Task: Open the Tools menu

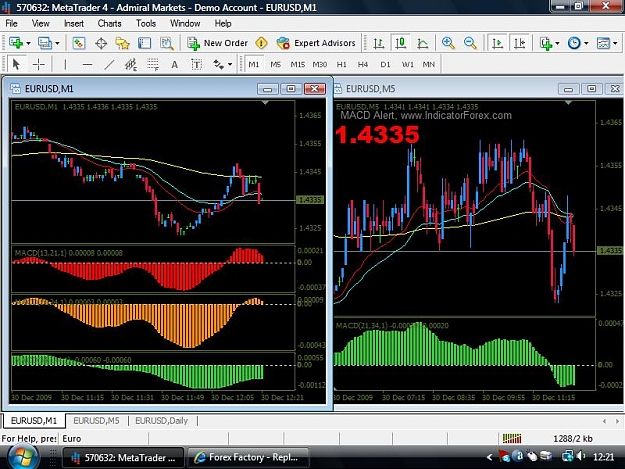Action: click(x=146, y=24)
